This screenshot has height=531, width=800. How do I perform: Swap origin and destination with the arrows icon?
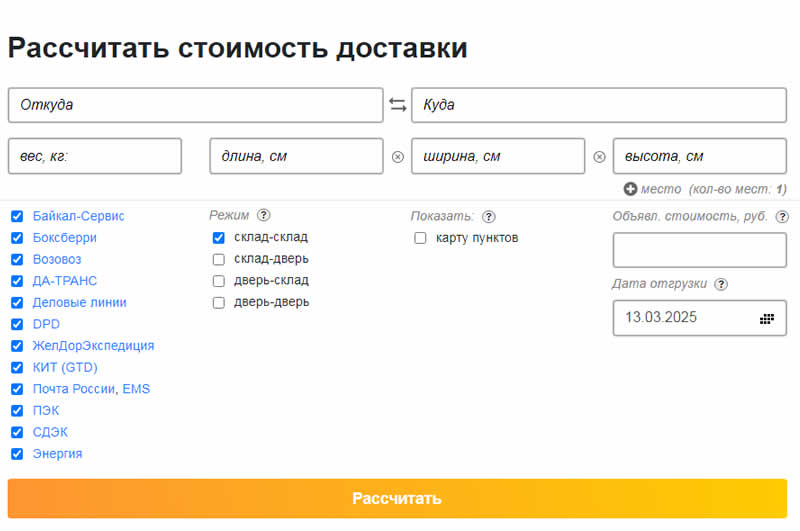[x=397, y=105]
